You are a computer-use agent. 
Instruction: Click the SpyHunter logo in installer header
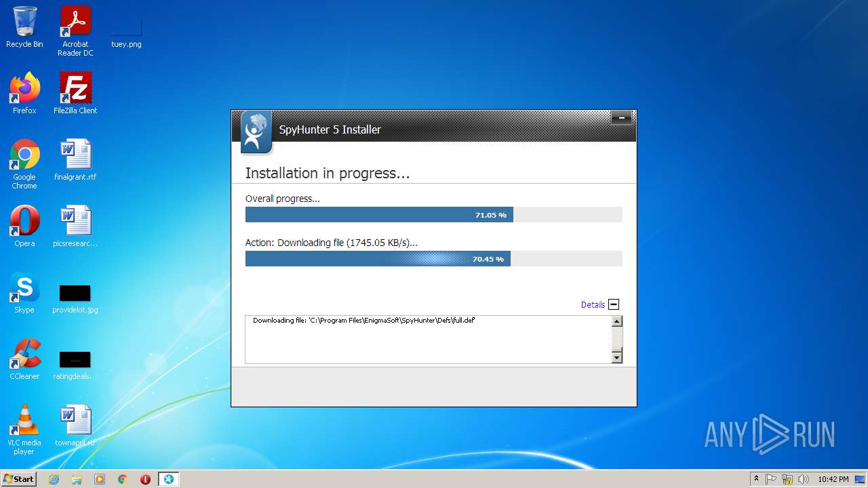256,132
